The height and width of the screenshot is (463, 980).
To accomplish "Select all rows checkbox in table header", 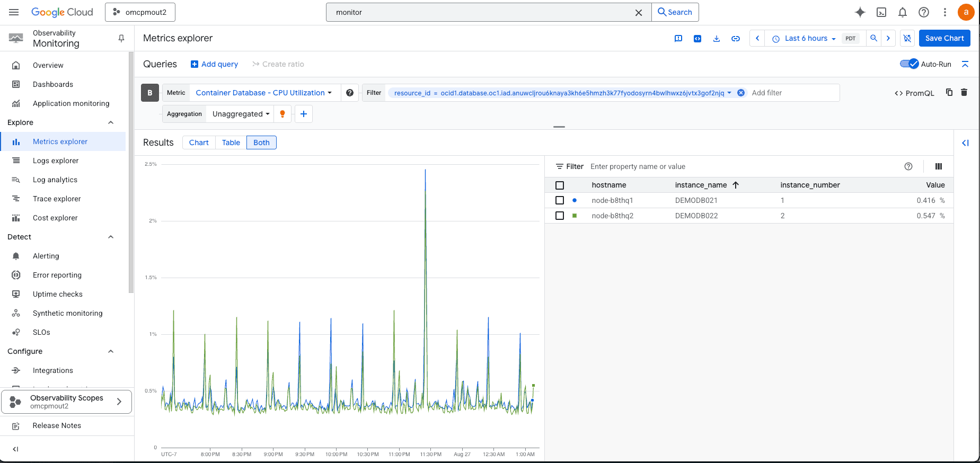I will pyautogui.click(x=560, y=185).
